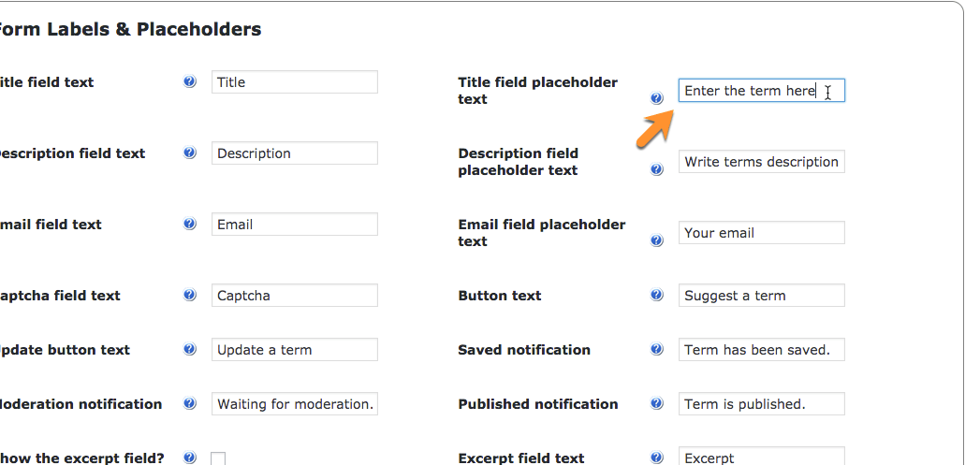Viewport: 980px width, 465px height.
Task: Click input containing 'Enter the term here'
Action: [x=761, y=91]
